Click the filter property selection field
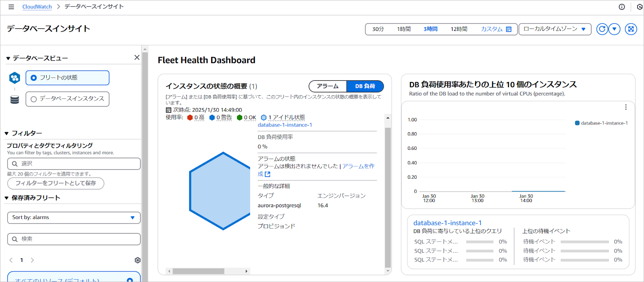The height and width of the screenshot is (282, 644). click(x=74, y=163)
